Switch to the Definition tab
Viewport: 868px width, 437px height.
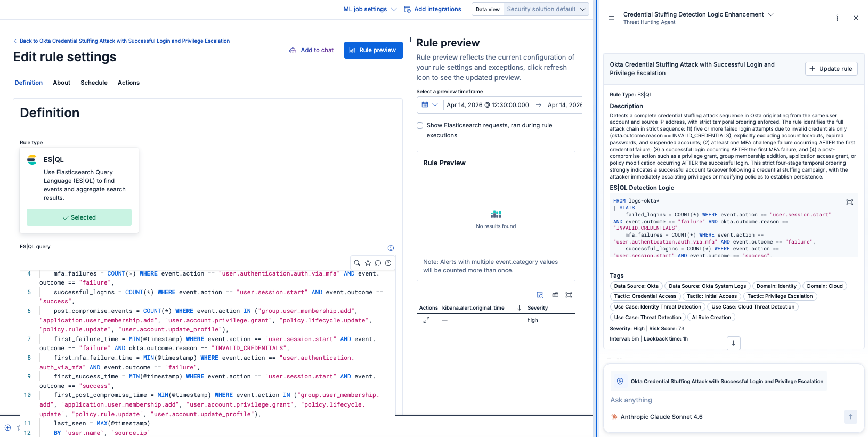[29, 83]
